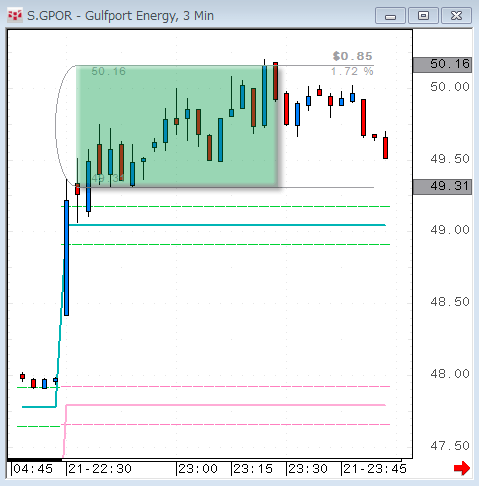Image resolution: width=479 pixels, height=486 pixels.
Task: Click the tall blue breakout candle
Action: (66, 258)
